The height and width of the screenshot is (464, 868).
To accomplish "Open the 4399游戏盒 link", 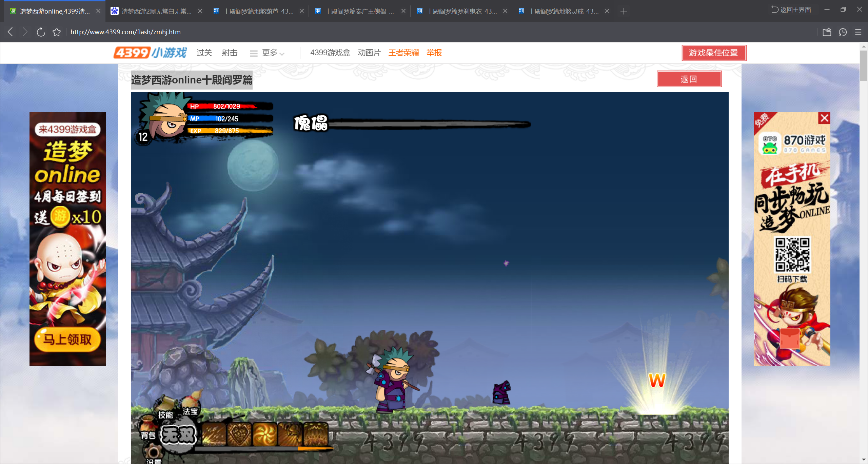I will [330, 53].
